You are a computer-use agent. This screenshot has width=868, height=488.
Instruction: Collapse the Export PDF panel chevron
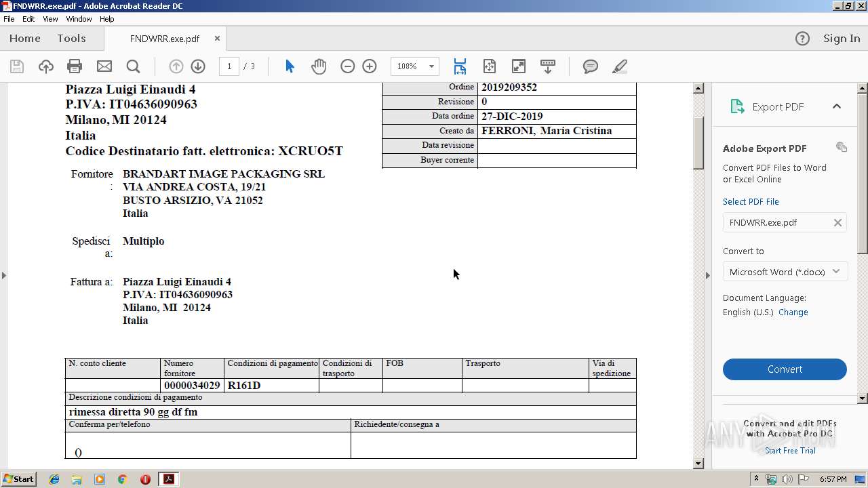(x=837, y=106)
